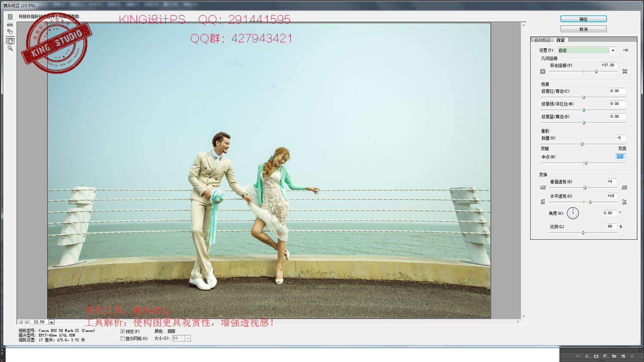Click the fx layer style icon
Image resolution: width=644 pixels, height=362 pixels.
point(587,356)
